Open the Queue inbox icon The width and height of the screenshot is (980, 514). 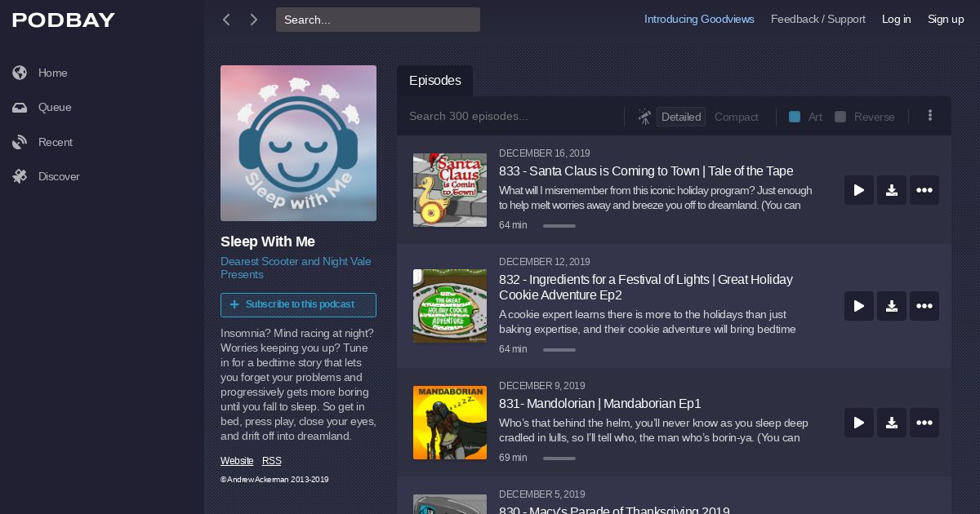click(x=20, y=108)
